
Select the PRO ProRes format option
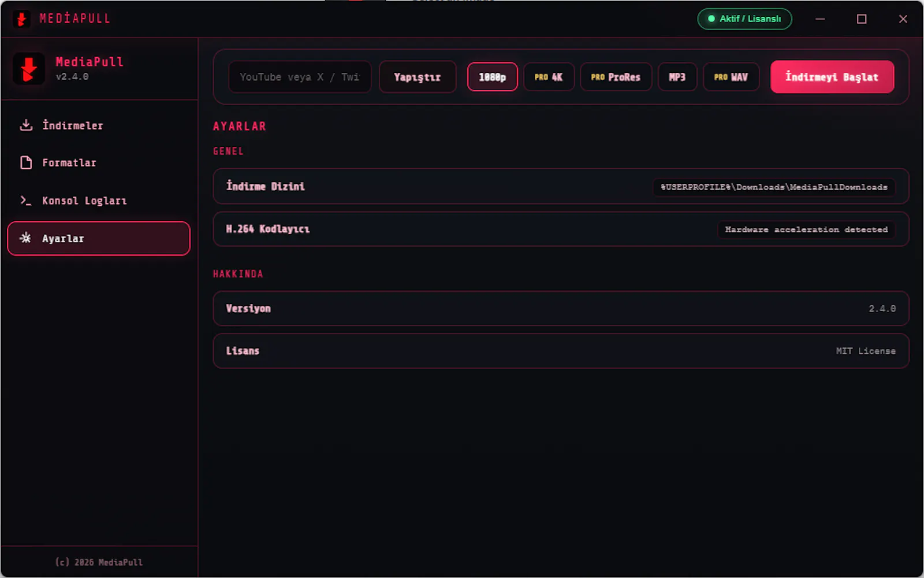tap(616, 77)
